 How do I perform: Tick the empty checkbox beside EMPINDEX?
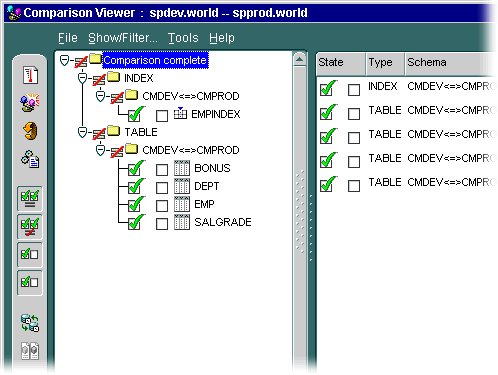(162, 116)
